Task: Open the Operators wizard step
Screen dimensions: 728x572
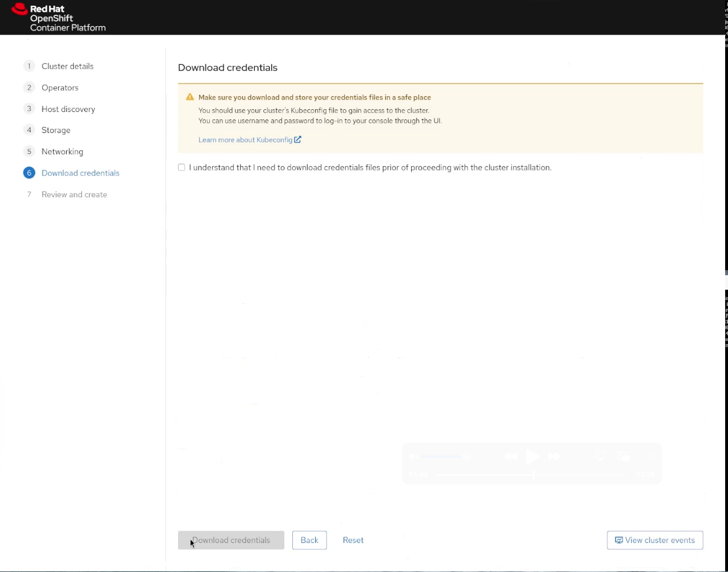Action: tap(60, 88)
